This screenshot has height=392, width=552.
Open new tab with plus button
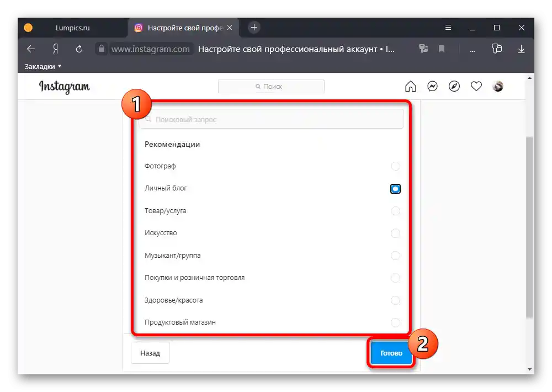pyautogui.click(x=254, y=28)
